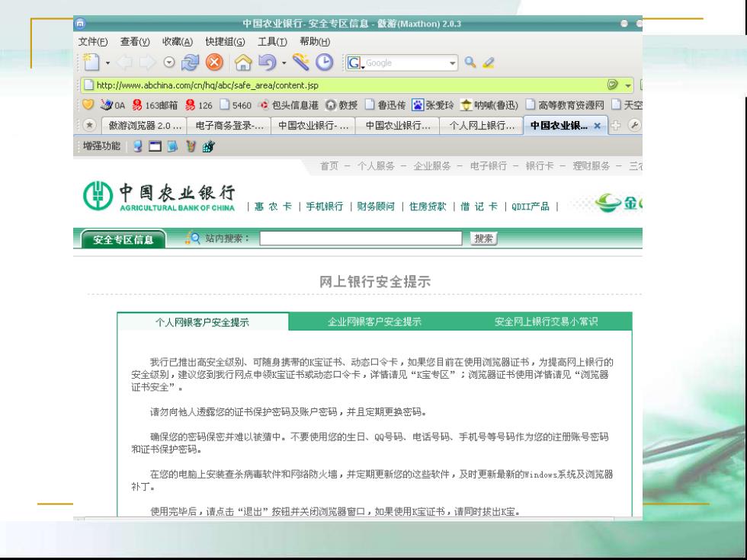
Task: Click the 手机银行 link
Action: point(325,206)
